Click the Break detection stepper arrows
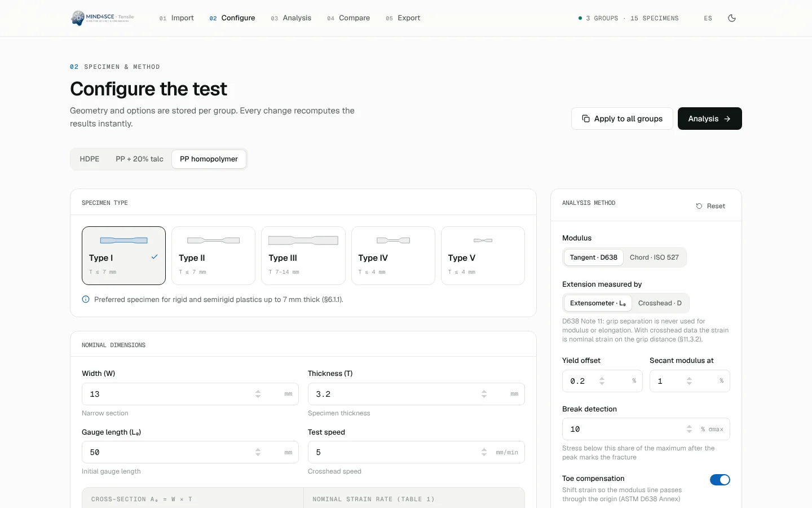812x508 pixels. [x=689, y=429]
